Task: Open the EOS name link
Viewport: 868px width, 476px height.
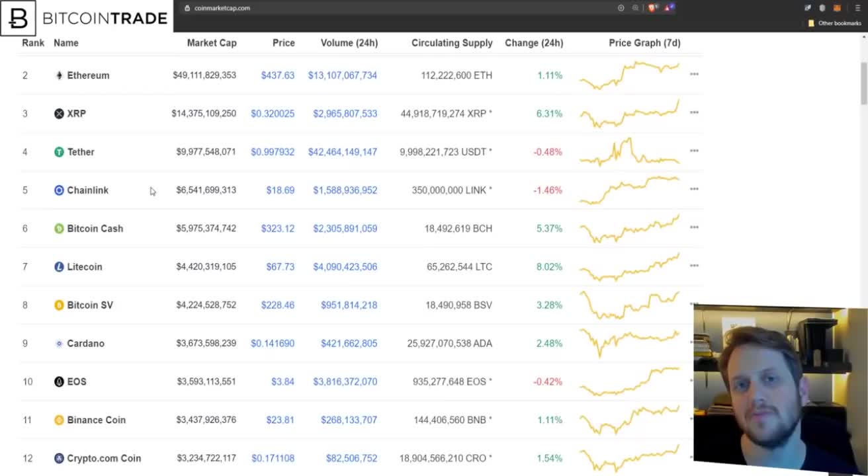Action: pos(77,382)
